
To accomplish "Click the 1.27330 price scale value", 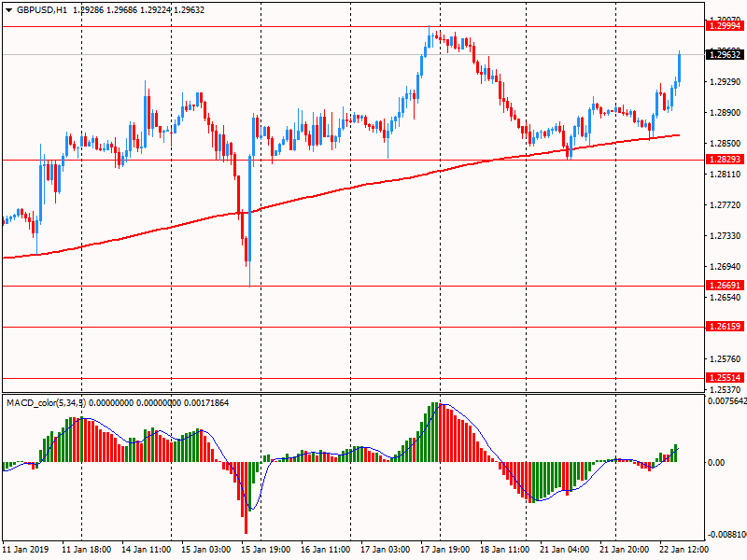I will tap(726, 236).
